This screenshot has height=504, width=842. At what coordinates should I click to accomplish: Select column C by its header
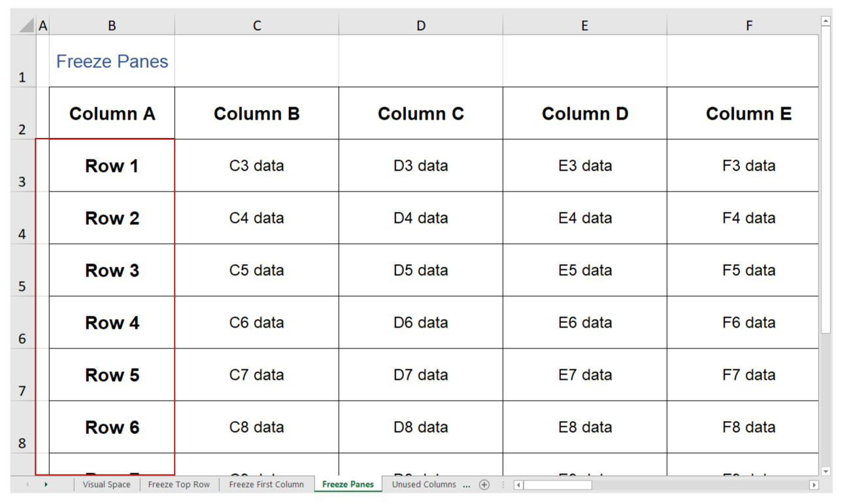pos(256,25)
